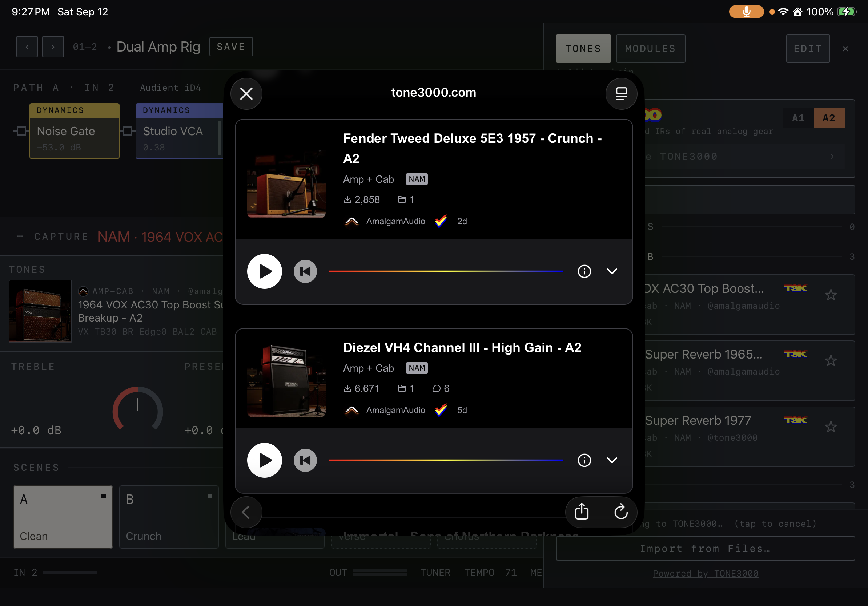868x606 pixels.
Task: Tap the microphone recording indicator pill
Action: pos(746,12)
